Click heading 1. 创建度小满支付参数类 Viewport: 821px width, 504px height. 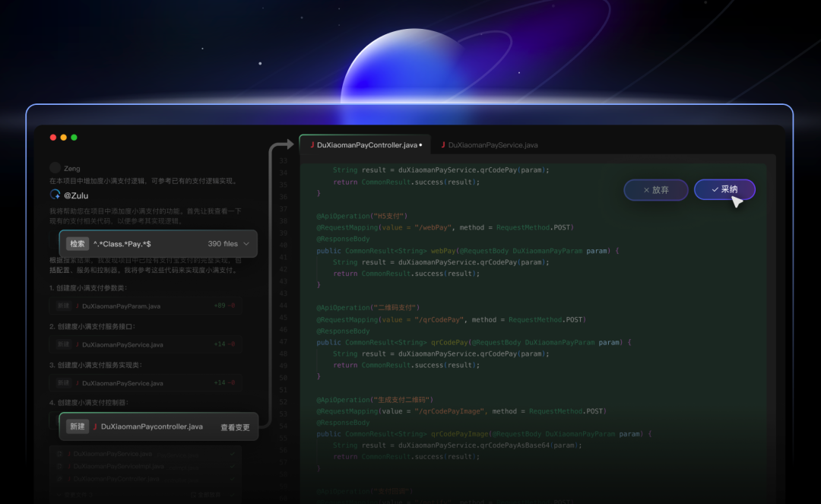point(88,288)
